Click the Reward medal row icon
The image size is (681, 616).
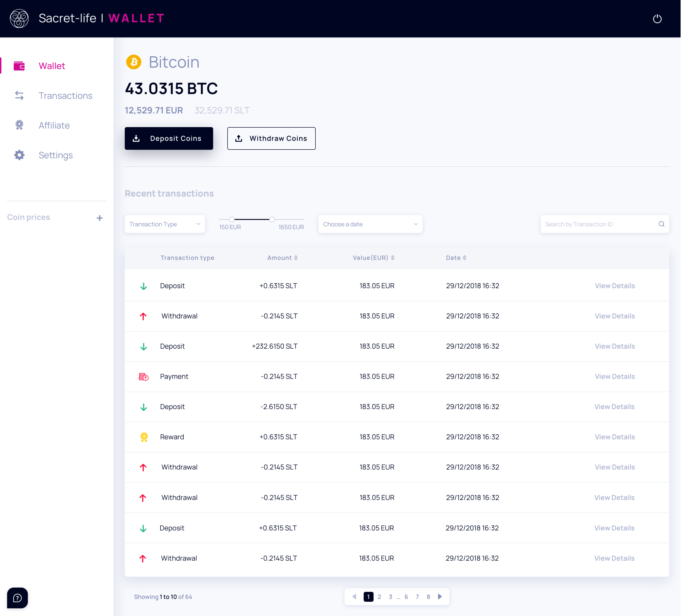pos(144,437)
